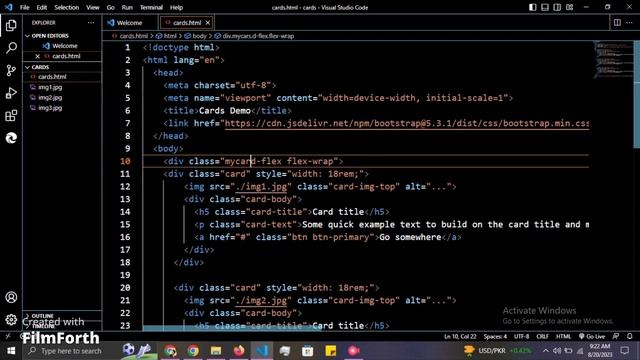Open cards.html in CARDS folder
Image resolution: width=640 pixels, height=360 pixels.
52,77
